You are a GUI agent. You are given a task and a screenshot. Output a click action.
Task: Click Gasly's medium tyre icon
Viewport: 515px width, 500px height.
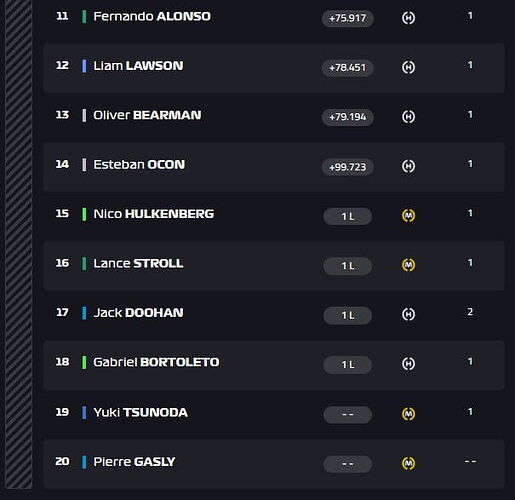pyautogui.click(x=408, y=463)
